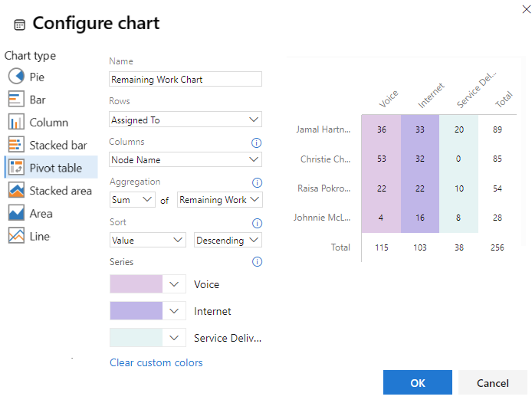Expand the Columns 'Node Name' dropdown
Viewport: 532px width, 403px height.
pos(186,159)
